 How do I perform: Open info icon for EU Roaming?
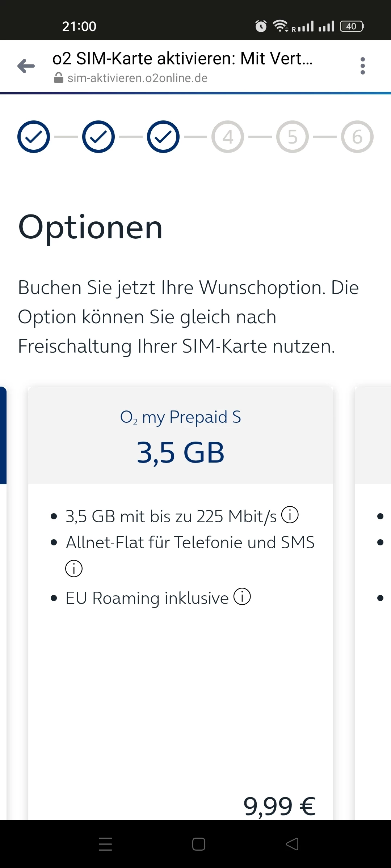pyautogui.click(x=242, y=596)
